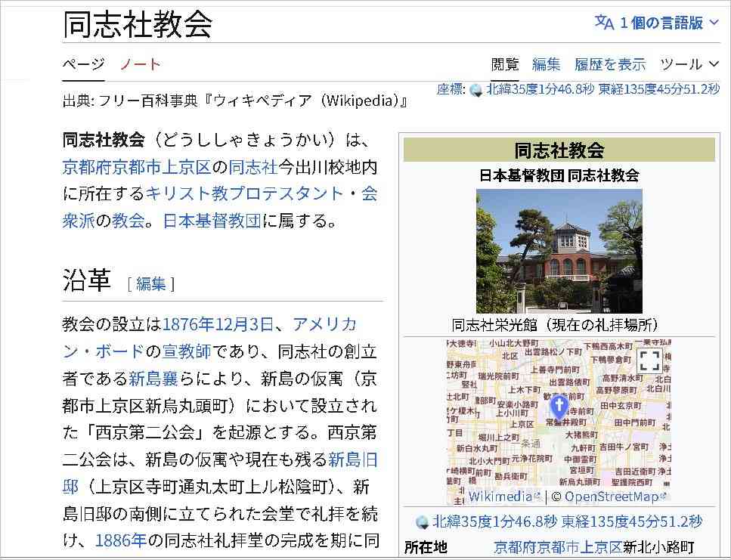Enlarge the map with fullscreen icon
Image resolution: width=731 pixels, height=560 pixels.
click(x=649, y=360)
